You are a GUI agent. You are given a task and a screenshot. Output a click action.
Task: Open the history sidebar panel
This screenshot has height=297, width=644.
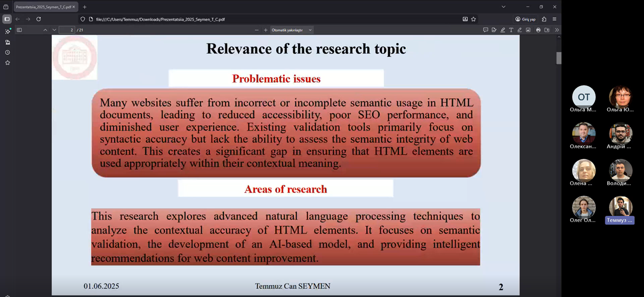[8, 52]
